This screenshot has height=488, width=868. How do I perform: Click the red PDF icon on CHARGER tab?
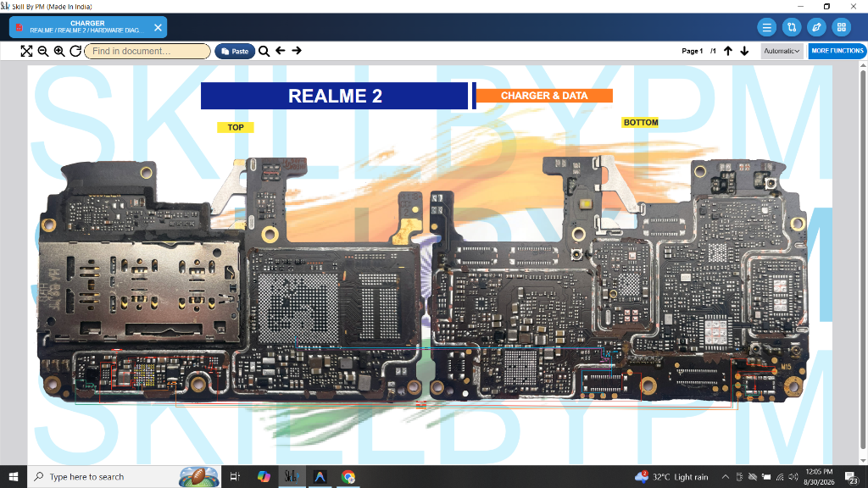[19, 27]
